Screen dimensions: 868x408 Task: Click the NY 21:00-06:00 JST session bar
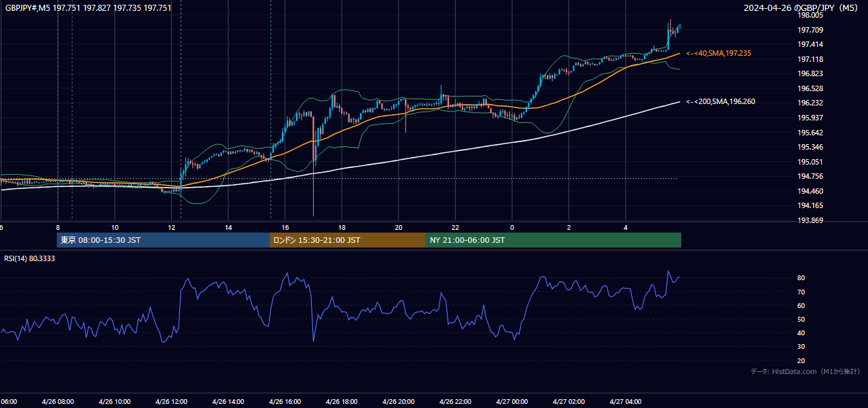click(x=554, y=240)
